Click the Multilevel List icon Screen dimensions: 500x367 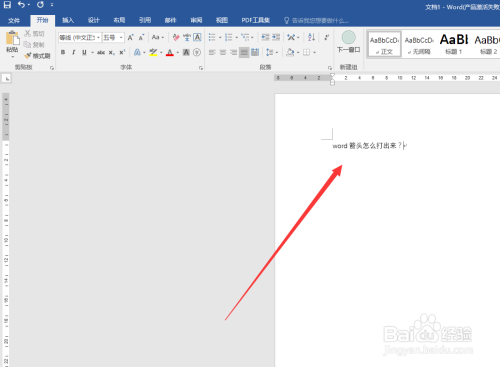click(x=245, y=37)
